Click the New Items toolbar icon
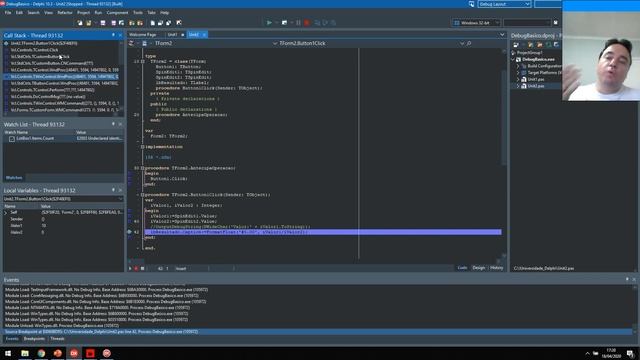640x360 pixels. click(x=80, y=23)
